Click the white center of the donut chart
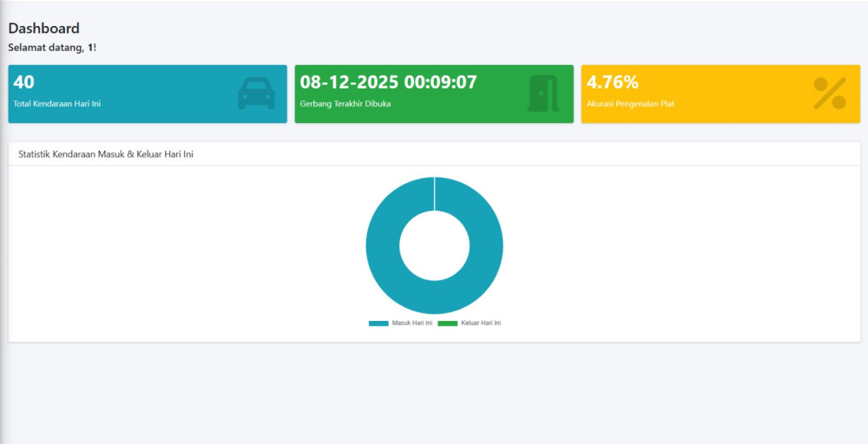Viewport: 868px width, 444px height. coord(434,245)
